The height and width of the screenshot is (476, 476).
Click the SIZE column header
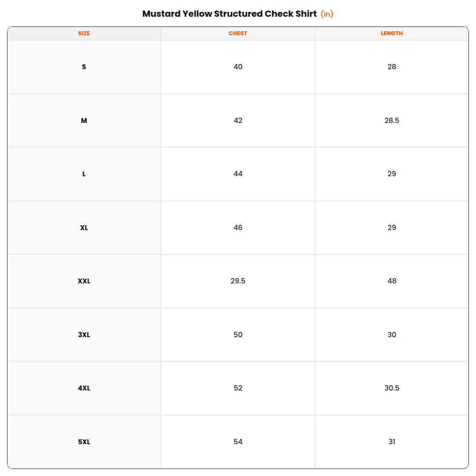point(84,33)
